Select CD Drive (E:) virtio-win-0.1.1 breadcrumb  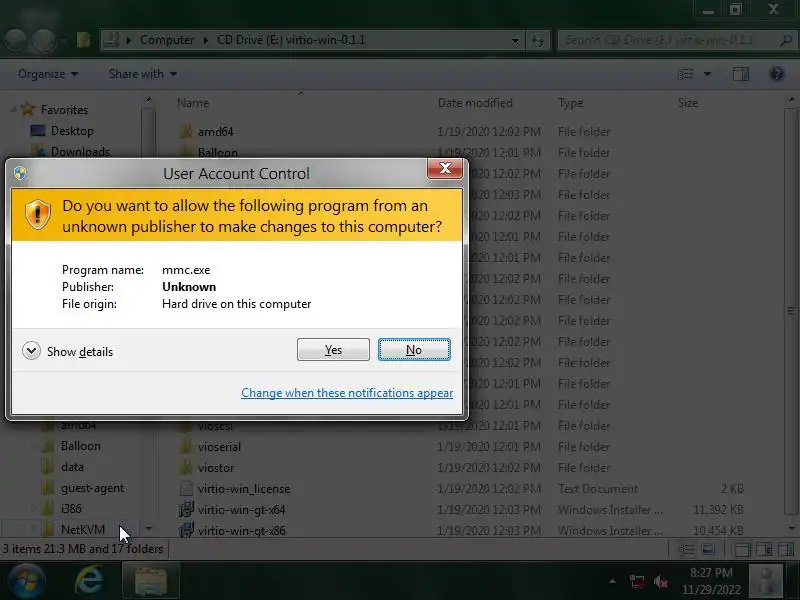pyautogui.click(x=291, y=40)
